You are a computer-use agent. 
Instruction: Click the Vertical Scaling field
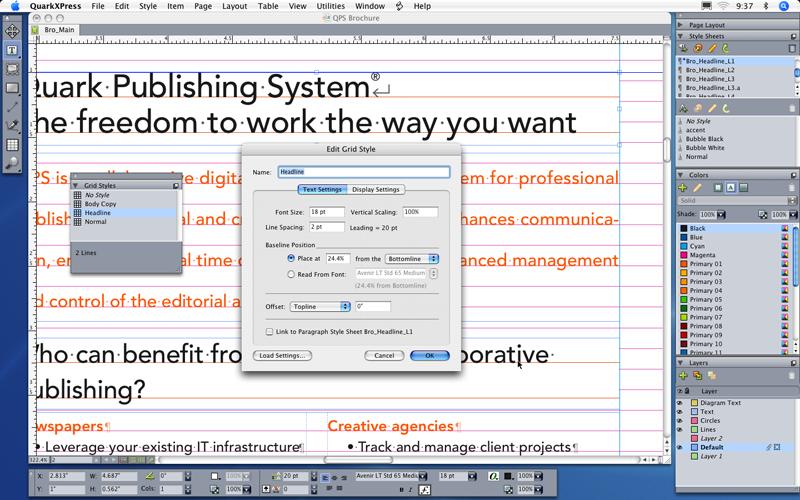420,212
